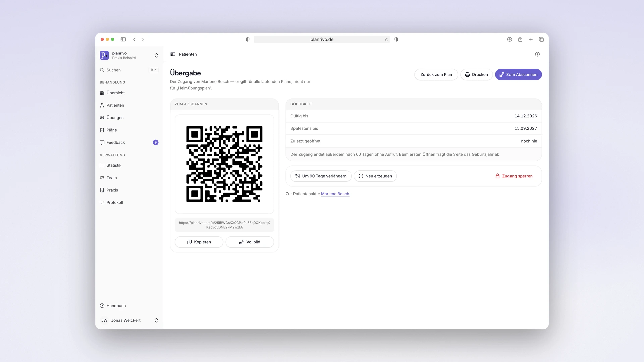Image resolution: width=644 pixels, height=362 pixels.
Task: Open the QR code in Vollbild
Action: (x=250, y=242)
